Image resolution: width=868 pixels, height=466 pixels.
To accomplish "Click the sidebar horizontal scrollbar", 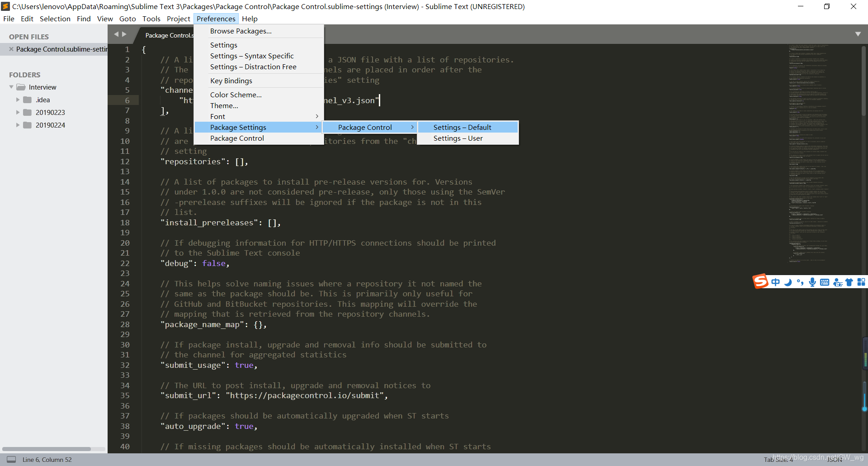I will 46,449.
